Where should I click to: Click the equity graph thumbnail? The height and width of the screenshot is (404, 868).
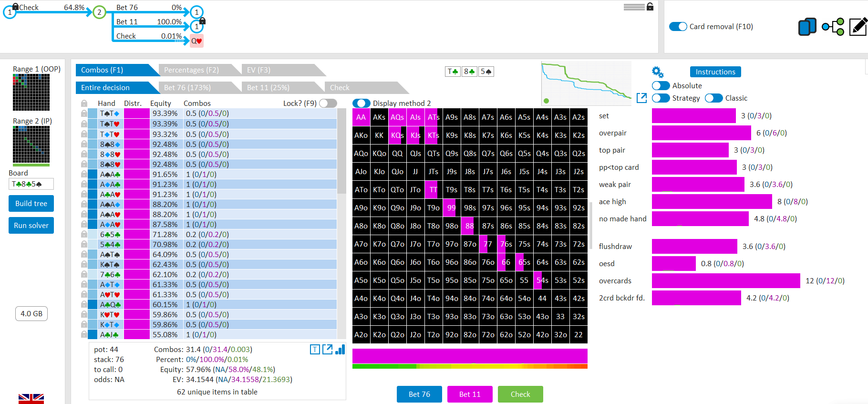pos(586,83)
